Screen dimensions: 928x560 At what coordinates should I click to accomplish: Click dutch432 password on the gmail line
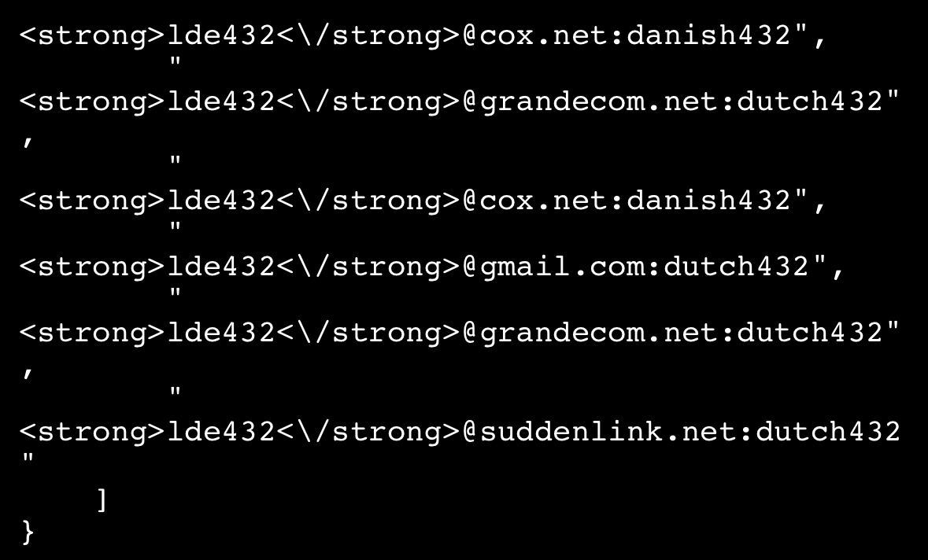tap(736, 266)
